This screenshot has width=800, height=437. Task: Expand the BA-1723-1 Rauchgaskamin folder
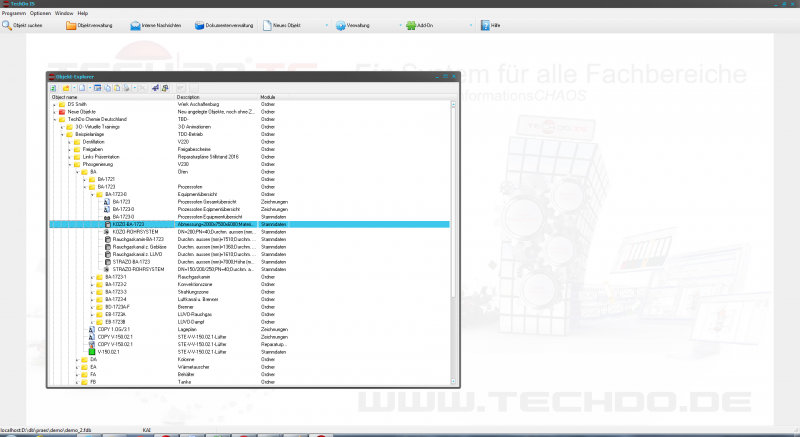click(x=92, y=277)
